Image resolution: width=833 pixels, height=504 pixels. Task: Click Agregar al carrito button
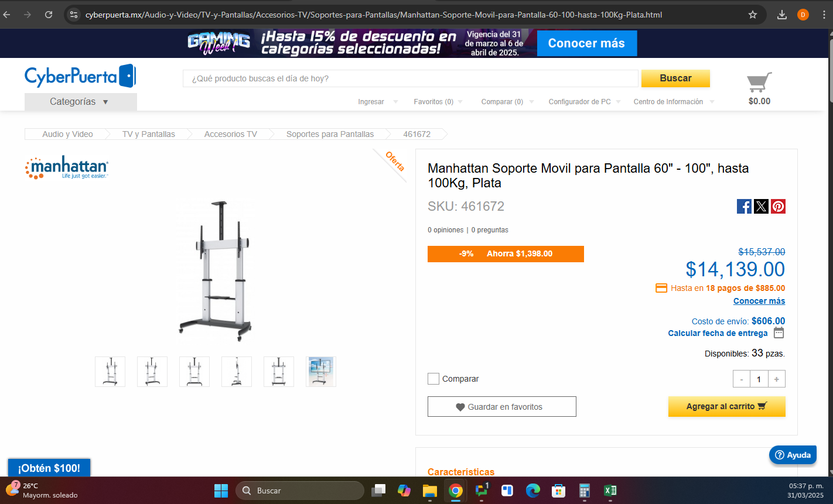(726, 406)
